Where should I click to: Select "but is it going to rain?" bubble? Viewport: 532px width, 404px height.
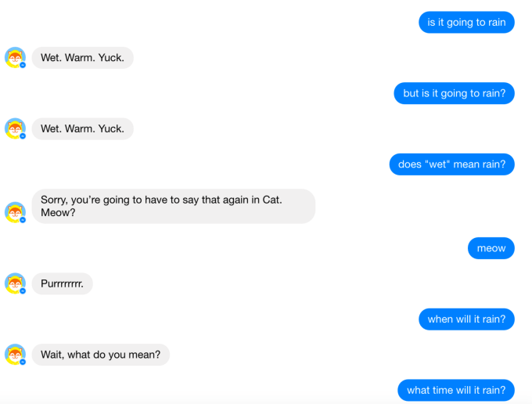pyautogui.click(x=454, y=93)
